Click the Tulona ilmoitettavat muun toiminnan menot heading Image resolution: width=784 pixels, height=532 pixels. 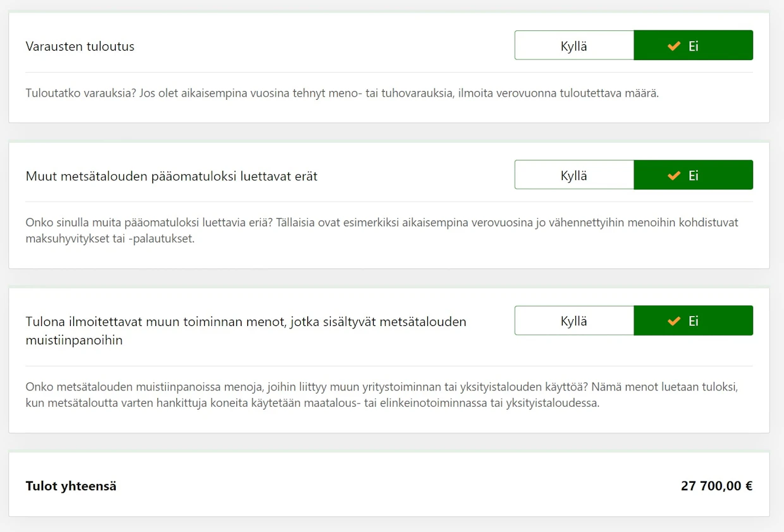[246, 330]
